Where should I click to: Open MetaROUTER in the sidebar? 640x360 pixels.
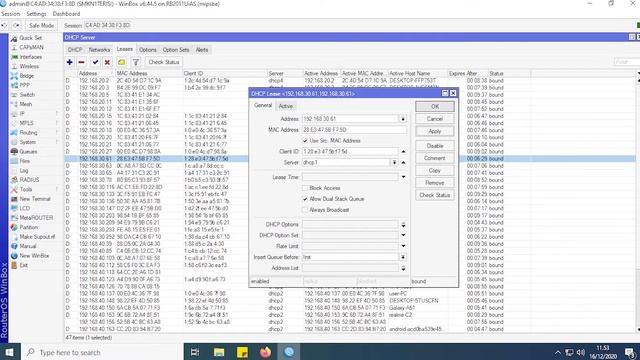pos(36,218)
